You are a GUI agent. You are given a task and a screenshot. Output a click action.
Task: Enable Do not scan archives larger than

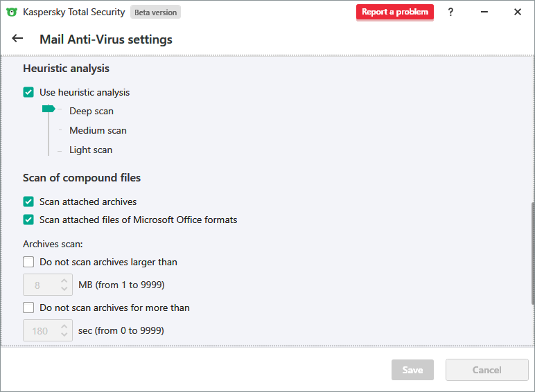(28, 262)
